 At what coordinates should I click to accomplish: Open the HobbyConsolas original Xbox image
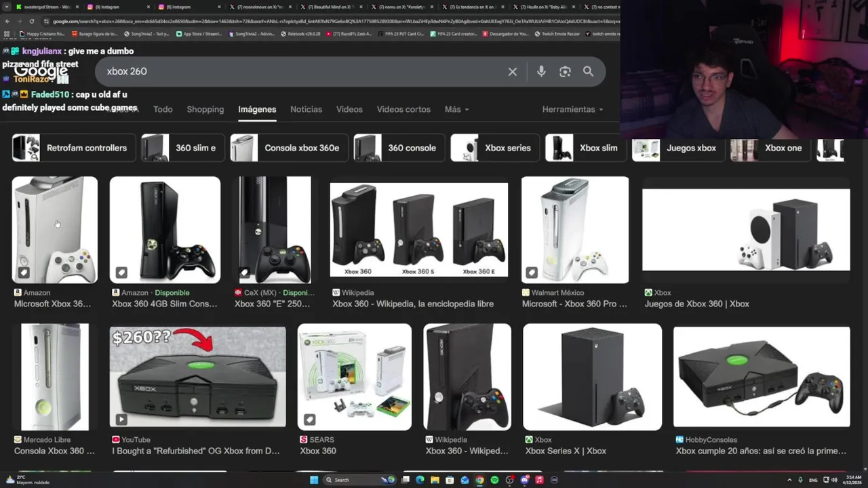click(762, 377)
